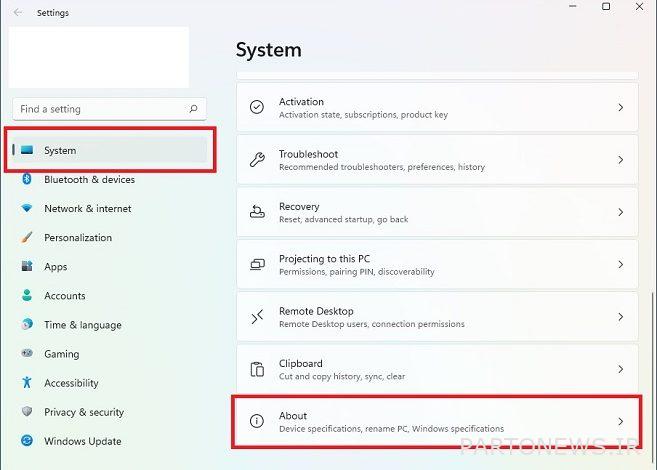Screen dimensions: 657x470
Task: Click the Personalization paintbrush icon
Action: click(x=27, y=238)
